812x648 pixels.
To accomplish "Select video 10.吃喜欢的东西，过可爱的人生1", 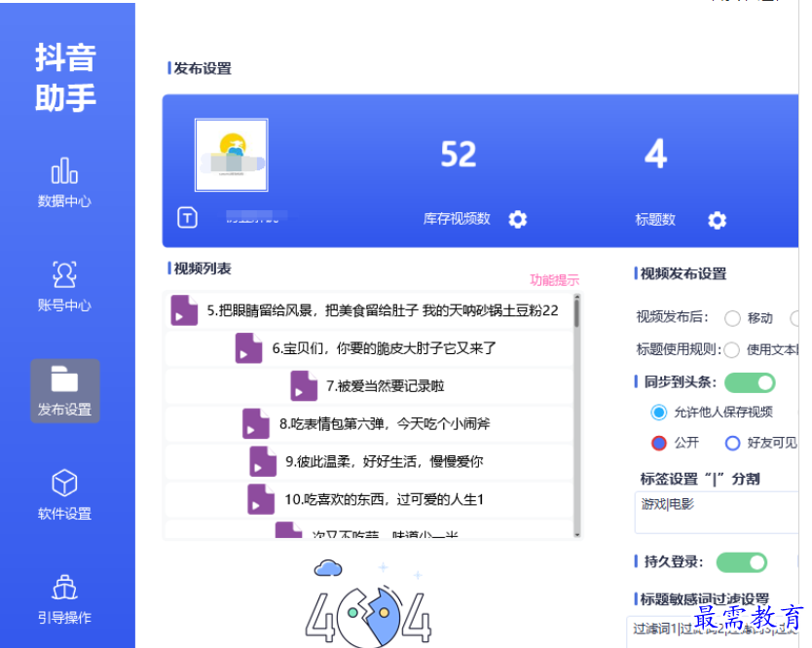I will tap(369, 499).
